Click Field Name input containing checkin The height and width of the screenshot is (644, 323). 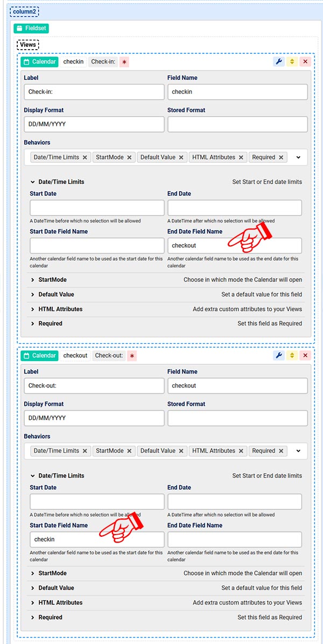(x=237, y=92)
